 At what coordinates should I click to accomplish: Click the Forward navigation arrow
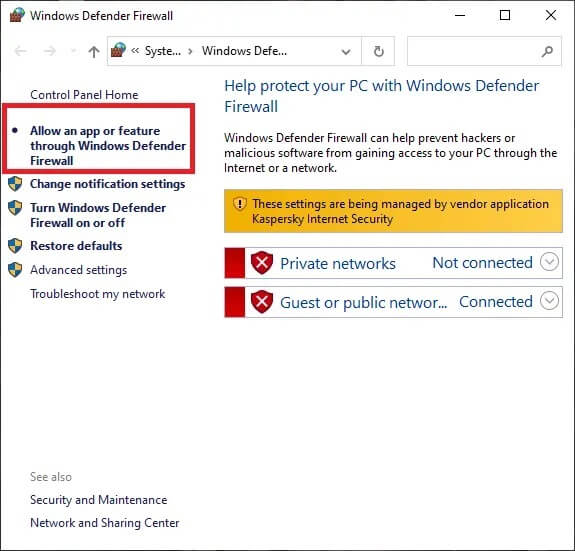tap(50, 51)
